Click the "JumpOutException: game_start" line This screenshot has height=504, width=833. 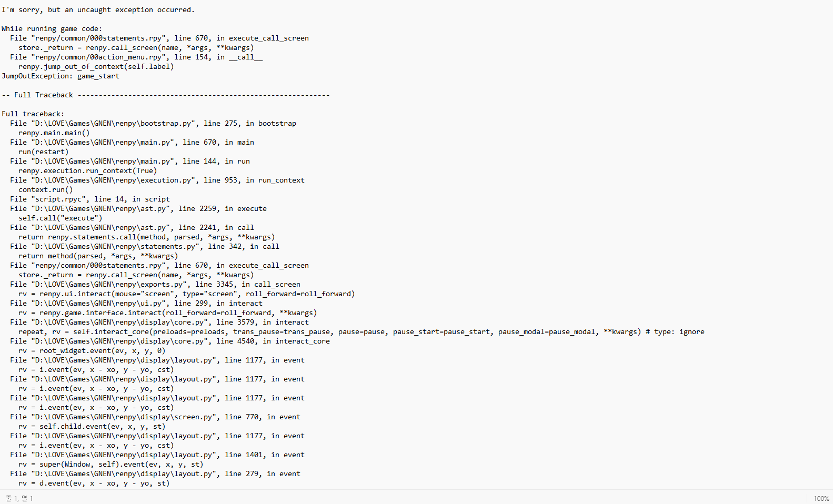(x=61, y=76)
